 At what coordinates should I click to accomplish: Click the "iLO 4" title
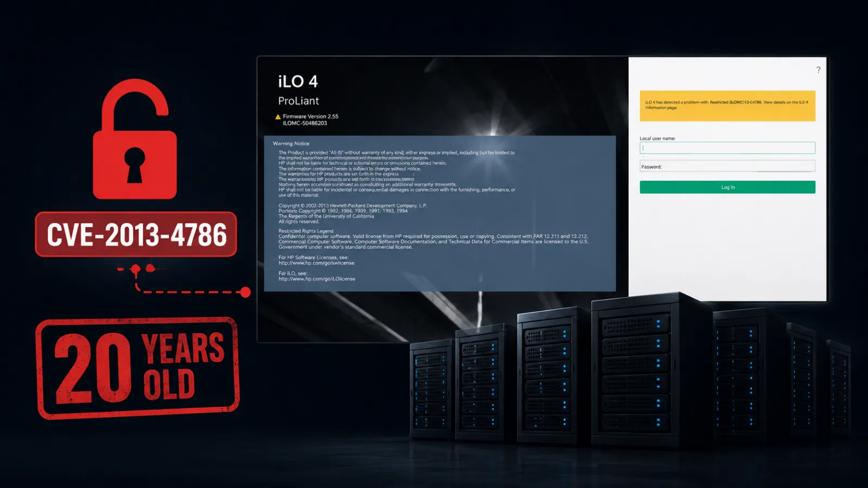point(298,82)
